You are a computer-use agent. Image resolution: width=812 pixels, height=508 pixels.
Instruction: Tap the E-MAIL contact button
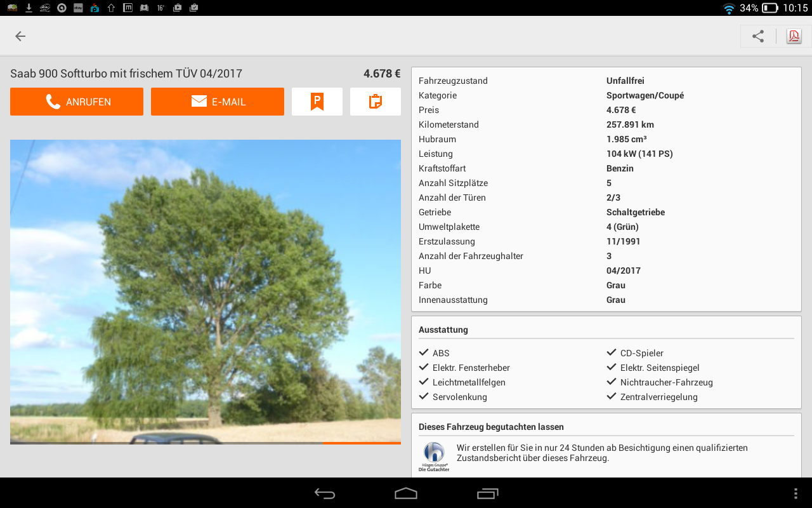(218, 102)
